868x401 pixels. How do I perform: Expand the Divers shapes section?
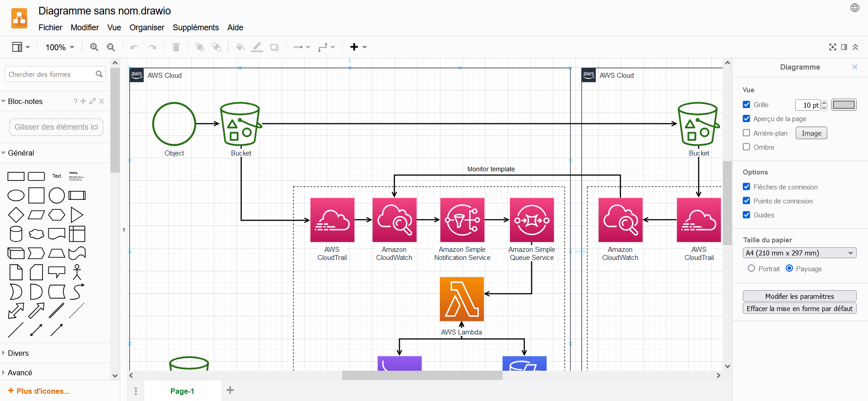pos(18,353)
